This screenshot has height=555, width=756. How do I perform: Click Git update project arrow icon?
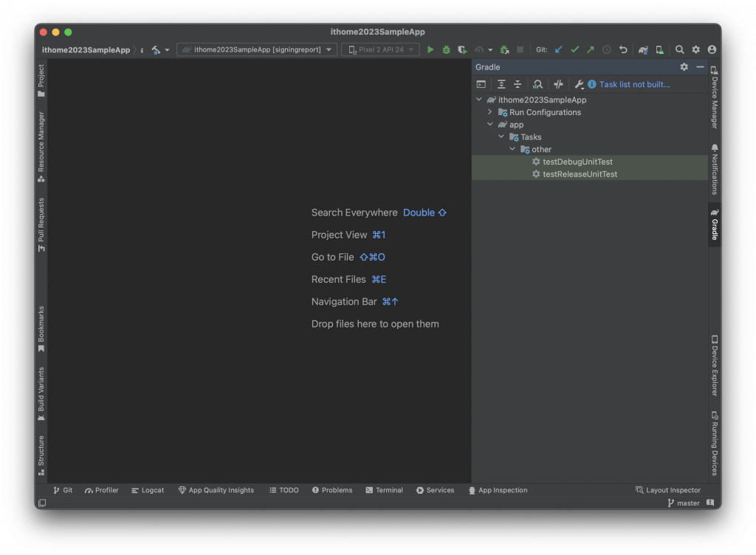pyautogui.click(x=558, y=49)
